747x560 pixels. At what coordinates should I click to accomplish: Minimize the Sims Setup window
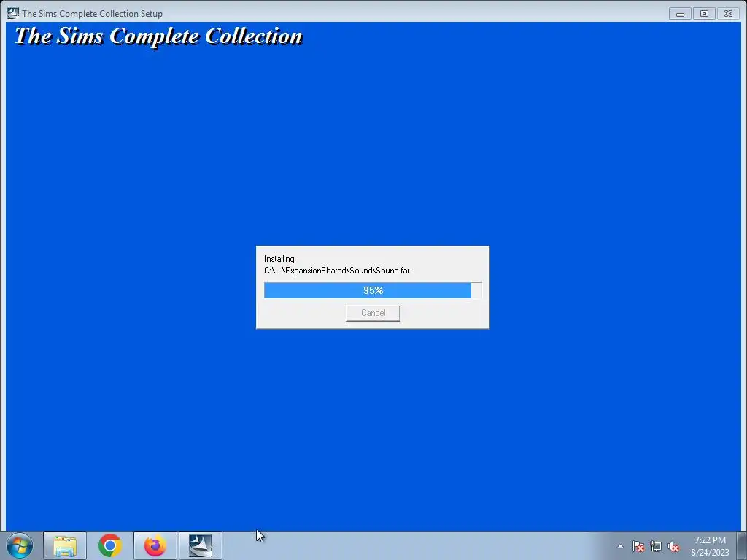(681, 14)
